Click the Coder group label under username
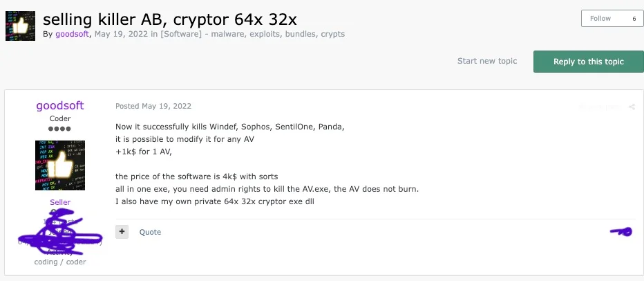This screenshot has width=644, height=281. coord(60,118)
